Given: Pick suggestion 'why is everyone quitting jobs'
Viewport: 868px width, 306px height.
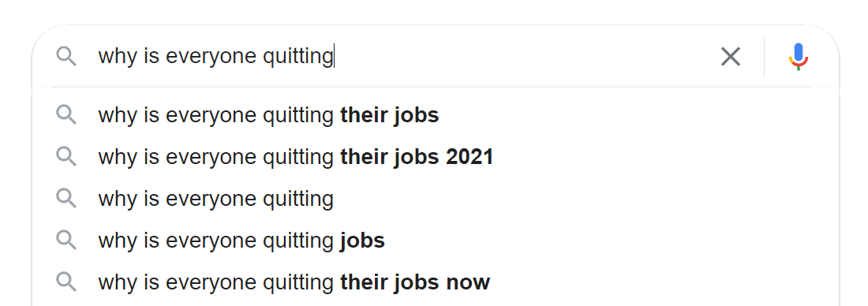Looking at the screenshot, I should pyautogui.click(x=436, y=241).
